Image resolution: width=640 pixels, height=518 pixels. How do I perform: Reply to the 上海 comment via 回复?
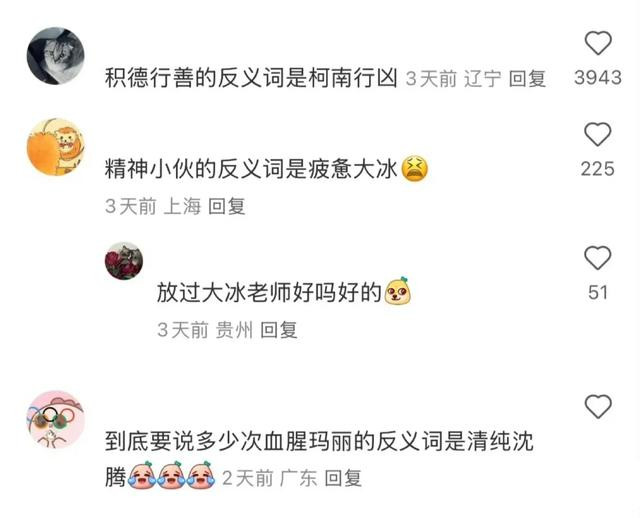[x=227, y=207]
